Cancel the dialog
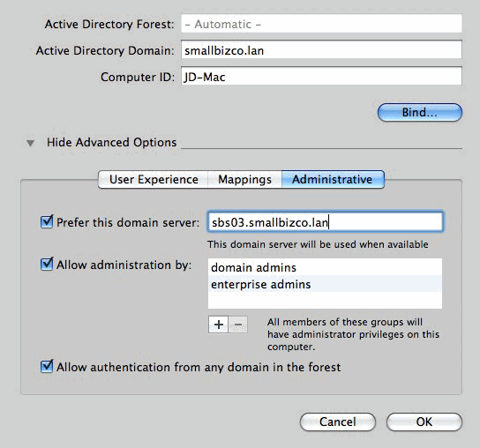This screenshot has width=480, height=448. coord(338,422)
